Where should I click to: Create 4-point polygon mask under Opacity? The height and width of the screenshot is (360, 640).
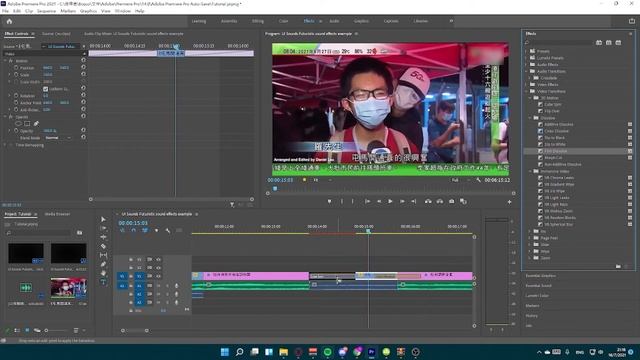27,123
